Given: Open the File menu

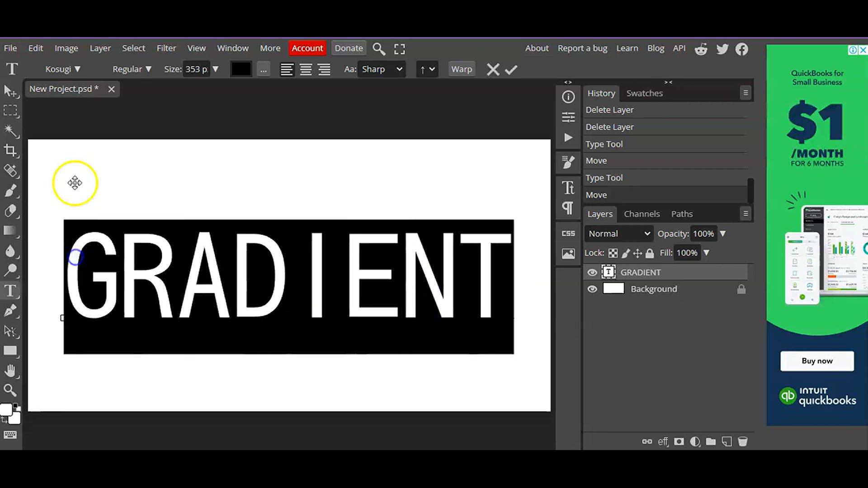Looking at the screenshot, I should (10, 48).
